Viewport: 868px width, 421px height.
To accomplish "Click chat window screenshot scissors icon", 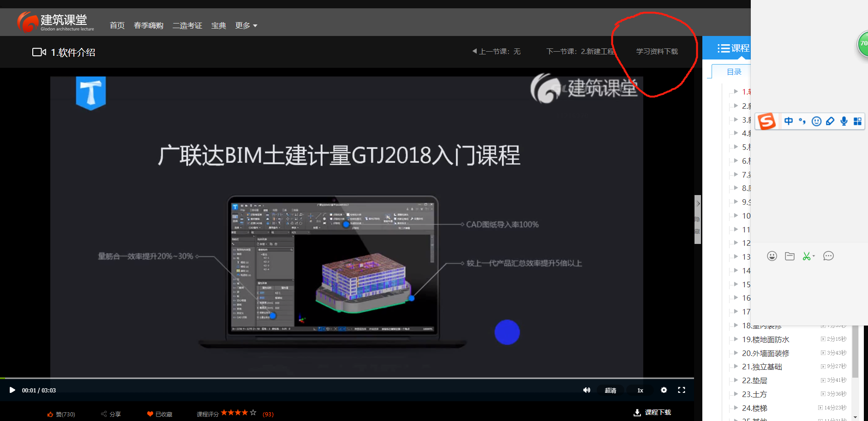I will 808,256.
